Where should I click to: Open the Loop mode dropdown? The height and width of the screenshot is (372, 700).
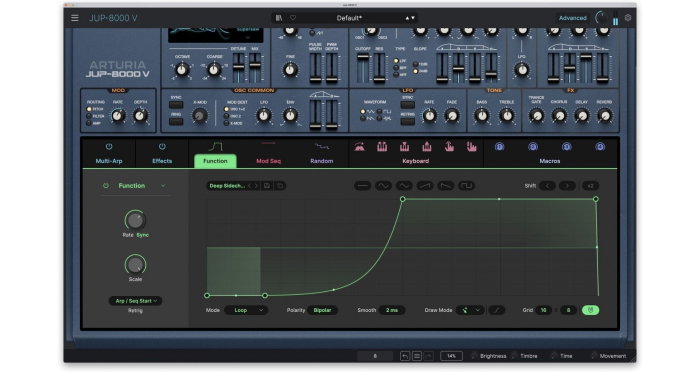point(246,310)
